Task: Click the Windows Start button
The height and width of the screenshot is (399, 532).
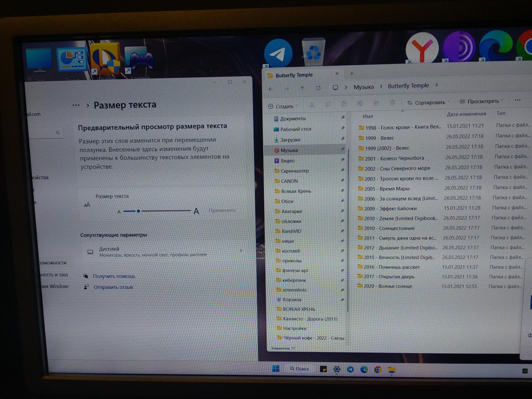Action: click(x=276, y=369)
